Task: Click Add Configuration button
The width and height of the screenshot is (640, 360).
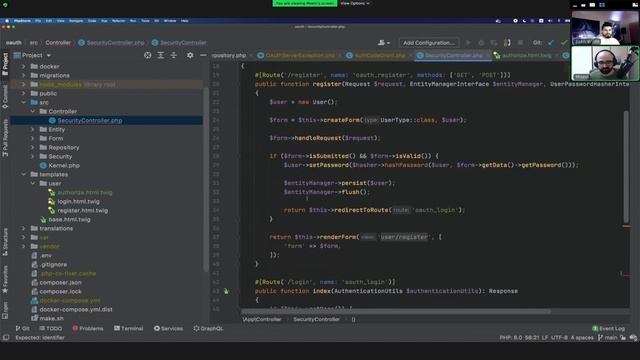Action: click(x=428, y=42)
